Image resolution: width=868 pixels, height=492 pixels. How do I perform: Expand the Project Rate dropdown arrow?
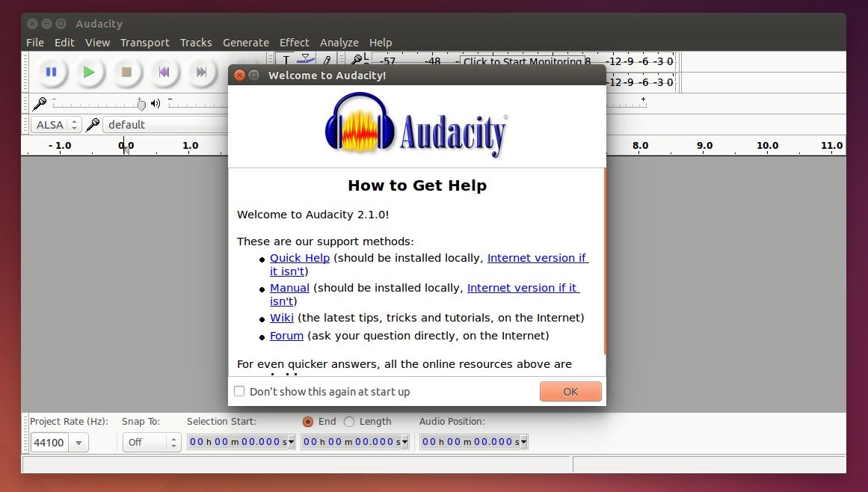click(x=79, y=442)
